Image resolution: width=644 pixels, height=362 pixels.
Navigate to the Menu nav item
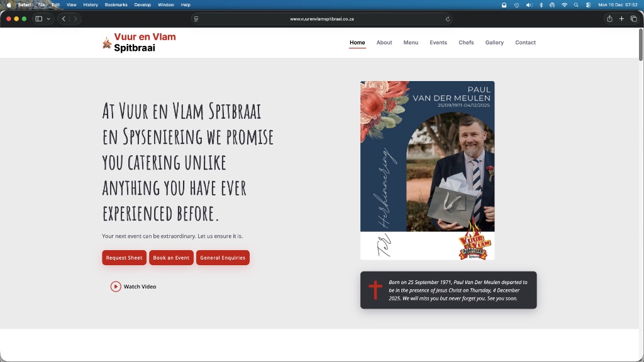[x=411, y=43]
